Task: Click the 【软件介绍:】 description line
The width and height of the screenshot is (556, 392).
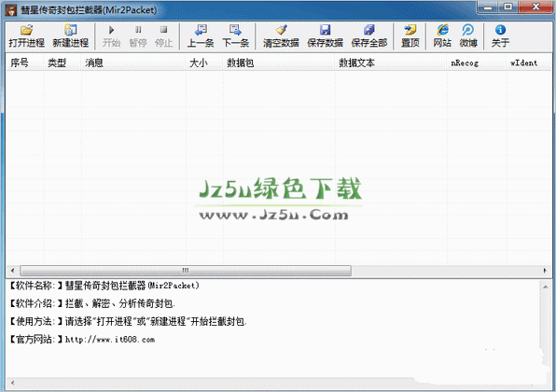Action: [x=91, y=303]
